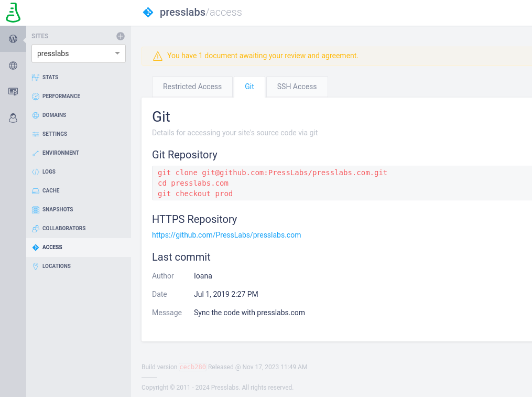Click the git icon beside the presslabs/access title

coord(148,13)
